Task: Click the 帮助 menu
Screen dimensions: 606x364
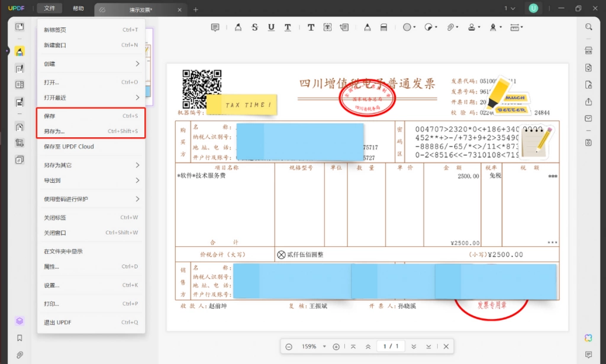Action: 78,8
